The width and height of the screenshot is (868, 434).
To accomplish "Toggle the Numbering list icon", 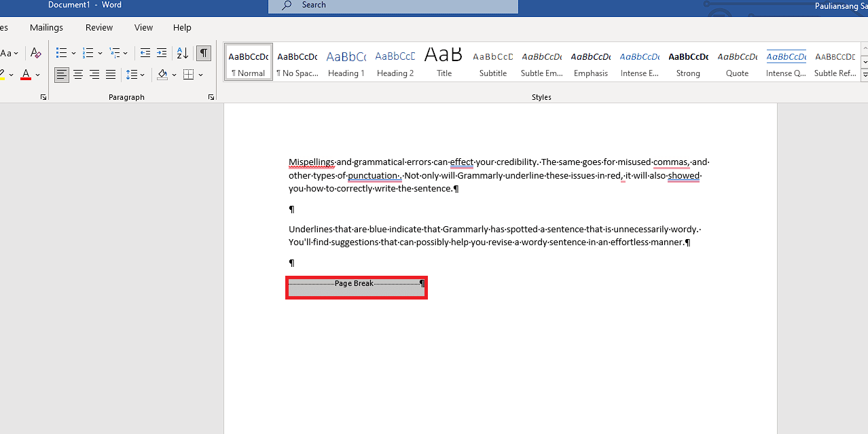I will click(x=88, y=52).
